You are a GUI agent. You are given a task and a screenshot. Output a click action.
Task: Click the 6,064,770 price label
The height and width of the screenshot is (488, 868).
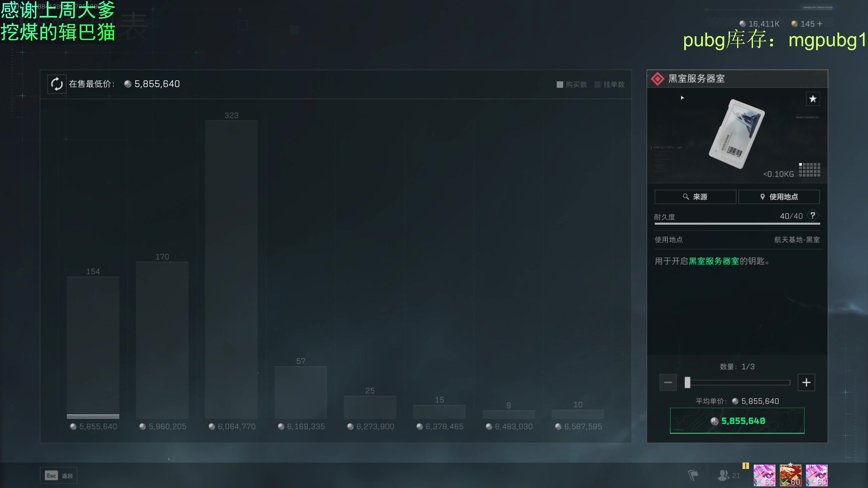(x=232, y=427)
